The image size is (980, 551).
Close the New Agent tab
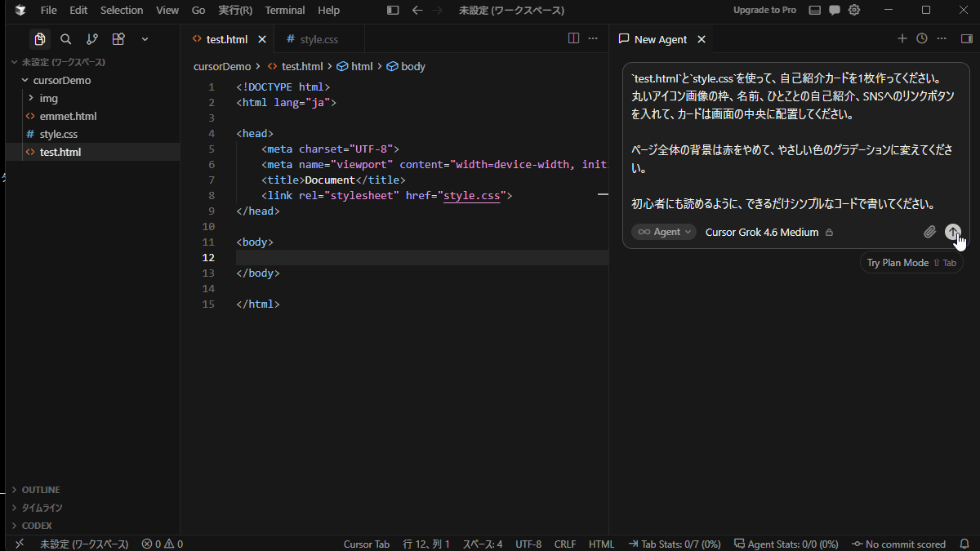click(x=701, y=39)
